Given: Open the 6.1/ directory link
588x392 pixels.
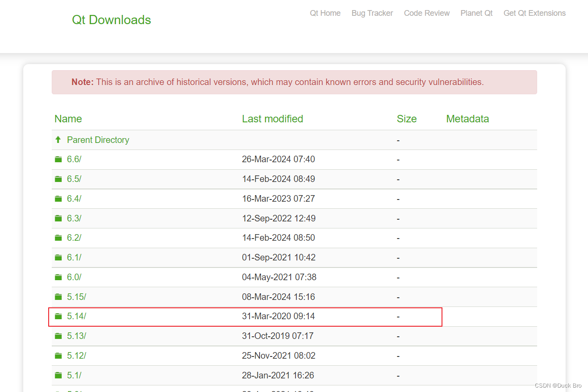Looking at the screenshot, I should 74,257.
